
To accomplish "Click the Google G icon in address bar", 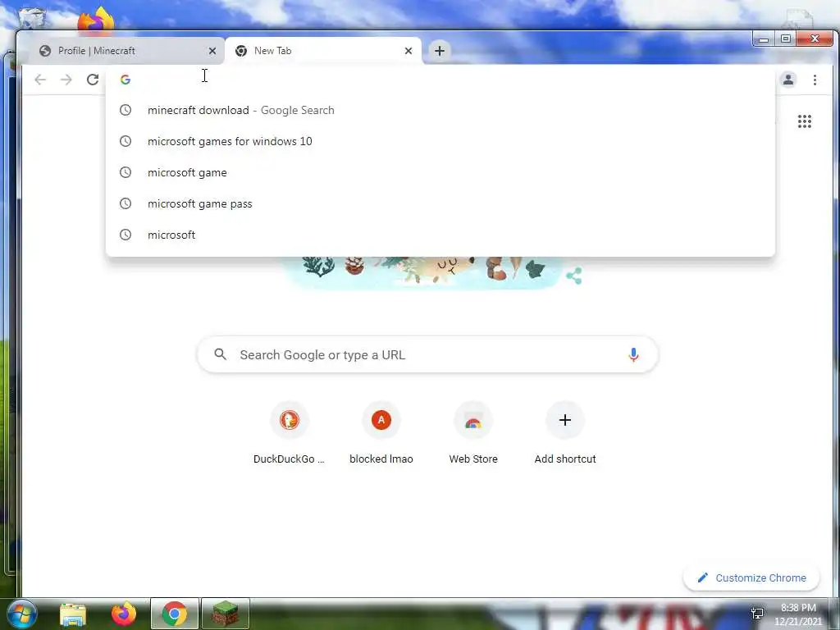I will pyautogui.click(x=126, y=80).
